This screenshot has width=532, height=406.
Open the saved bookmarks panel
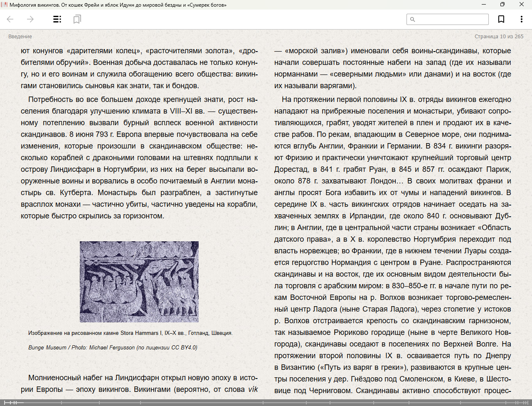(77, 19)
